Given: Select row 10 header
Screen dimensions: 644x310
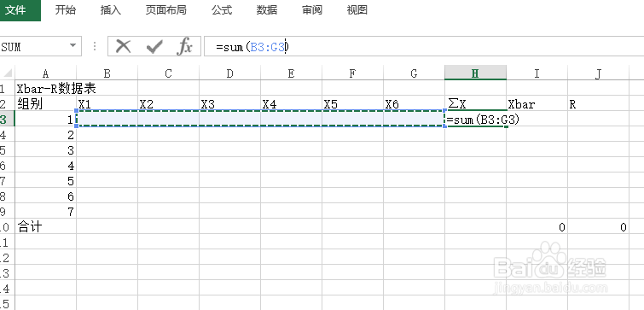Looking at the screenshot, I should click(8, 226).
